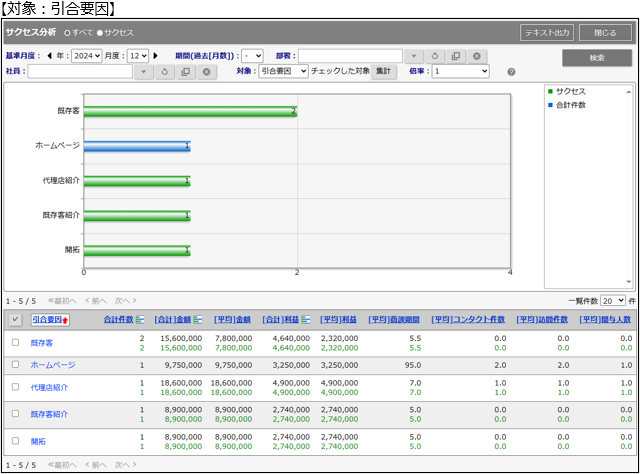Toggle select-all checkbox in table header

16,320
